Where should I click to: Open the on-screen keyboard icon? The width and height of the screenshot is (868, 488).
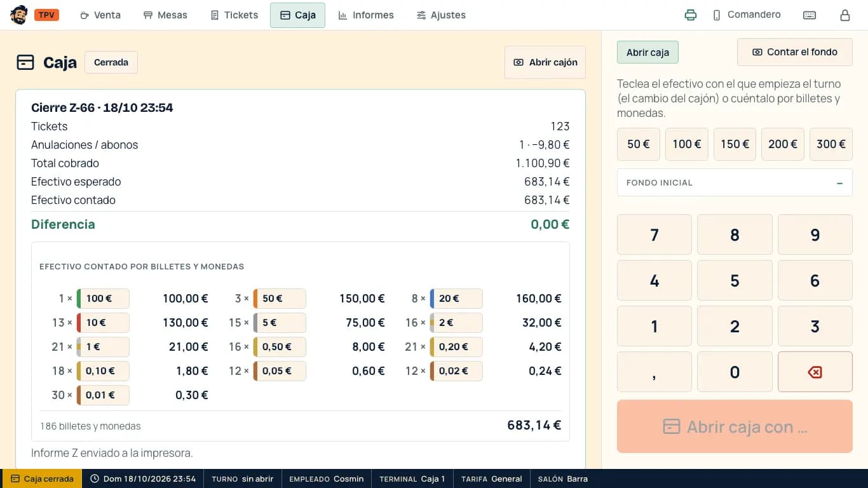[x=810, y=15]
